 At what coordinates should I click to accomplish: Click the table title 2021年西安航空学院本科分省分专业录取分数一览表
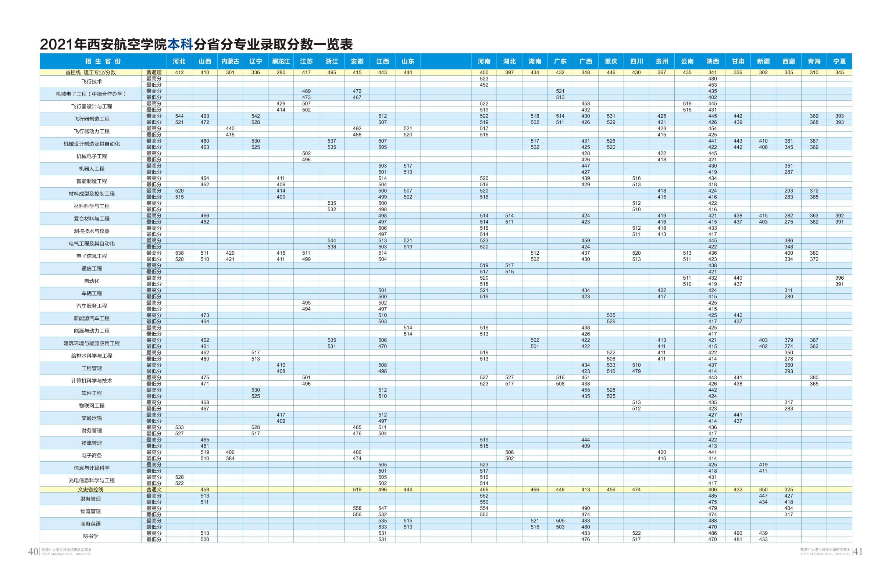tap(196, 44)
